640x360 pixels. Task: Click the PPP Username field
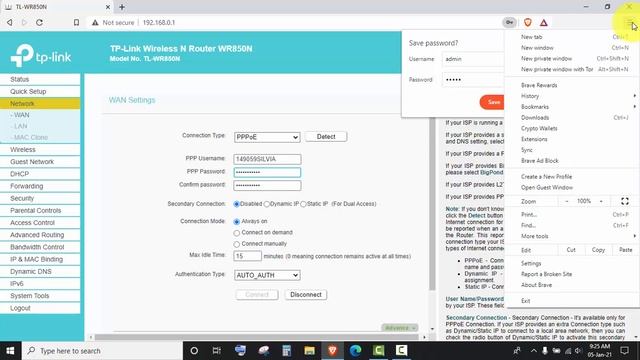coord(267,159)
